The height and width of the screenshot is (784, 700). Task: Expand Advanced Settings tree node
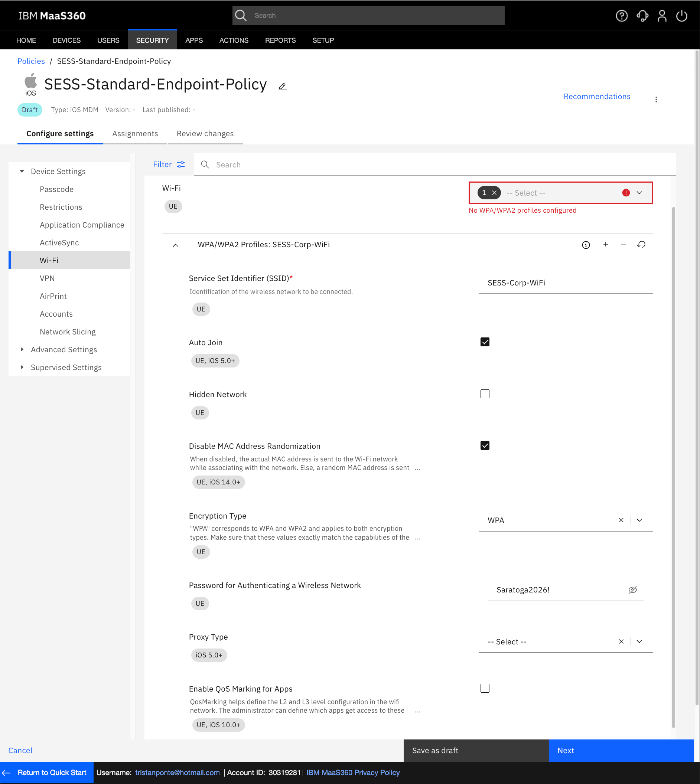click(x=22, y=349)
